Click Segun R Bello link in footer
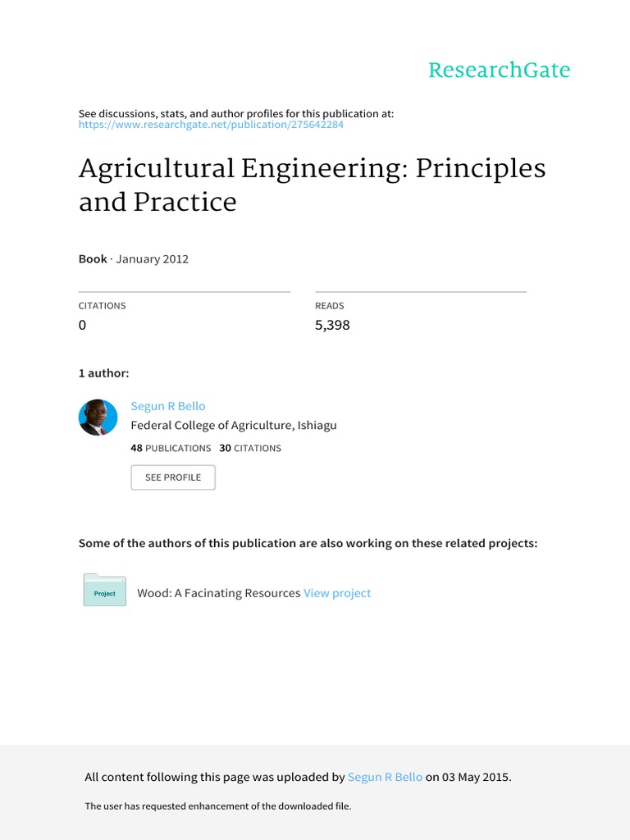Screen dimensions: 630x840 [x=385, y=778]
